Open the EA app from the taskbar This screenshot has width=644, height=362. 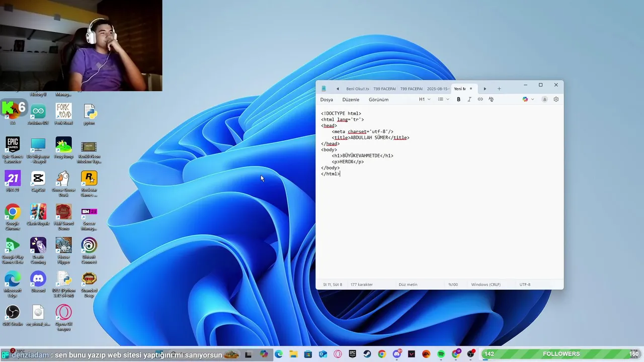(427, 354)
